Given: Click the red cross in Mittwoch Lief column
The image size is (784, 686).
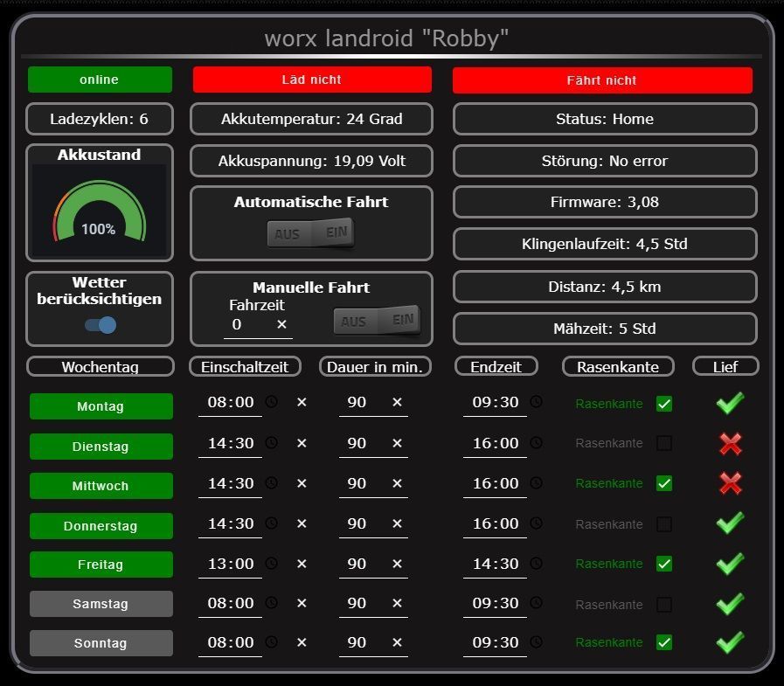Looking at the screenshot, I should [731, 483].
